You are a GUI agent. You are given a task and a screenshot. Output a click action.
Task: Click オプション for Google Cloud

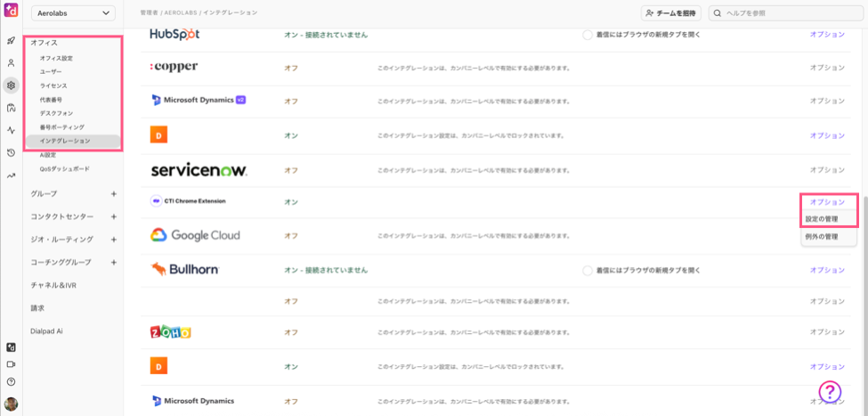pyautogui.click(x=828, y=236)
